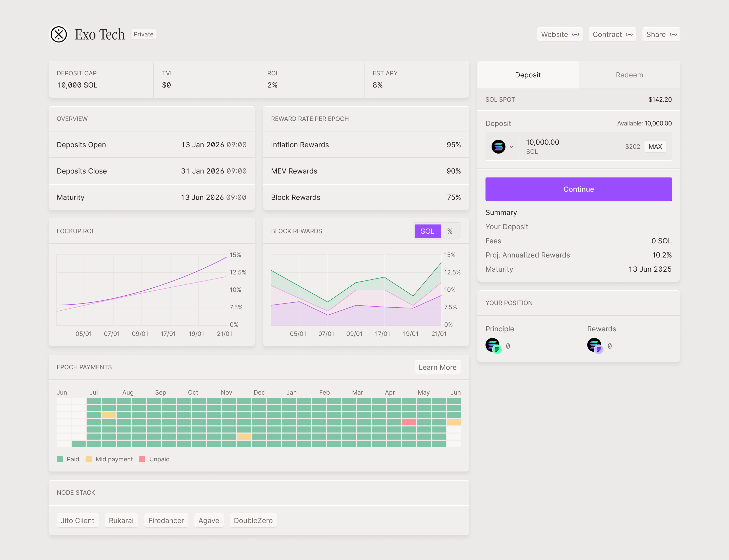Toggle Block Rewards chart to SOL
This screenshot has width=729, height=560.
[x=427, y=231]
